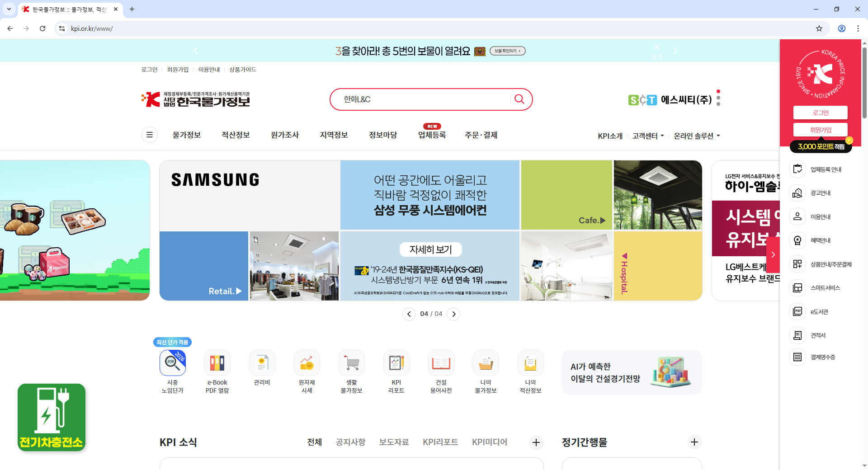Viewport: 868px width, 470px height.
Task: Select the 공지사항 tab in KPI 소식
Action: [x=350, y=442]
